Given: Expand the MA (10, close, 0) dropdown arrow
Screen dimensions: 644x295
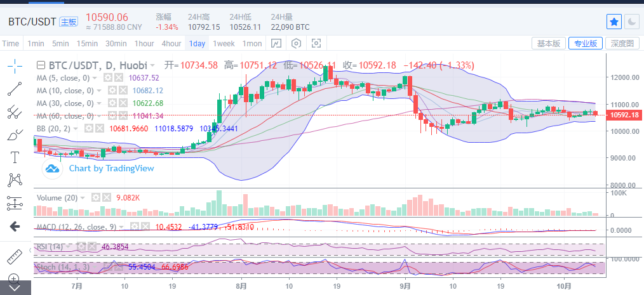Looking at the screenshot, I should [x=99, y=91].
